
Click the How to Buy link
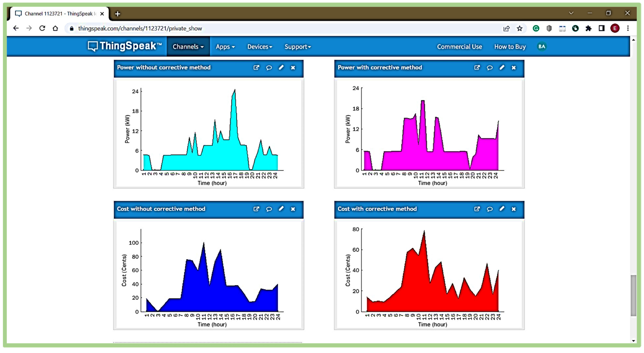tap(510, 47)
